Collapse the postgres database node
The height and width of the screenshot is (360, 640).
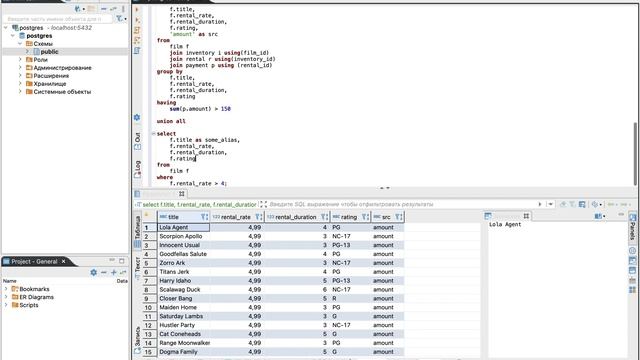coord(13,36)
